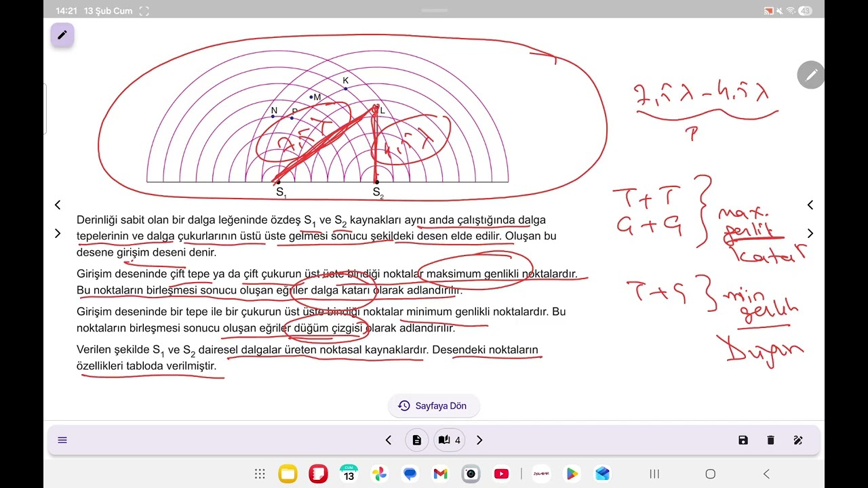Open the Google Photos pinwheel app
This screenshot has width=868, height=488.
(379, 474)
